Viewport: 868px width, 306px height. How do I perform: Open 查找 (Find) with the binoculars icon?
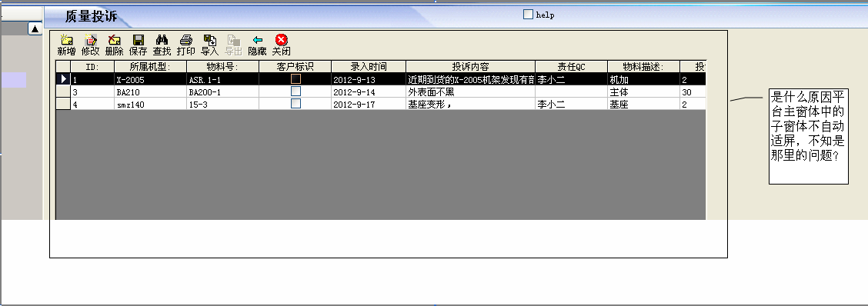point(162,40)
